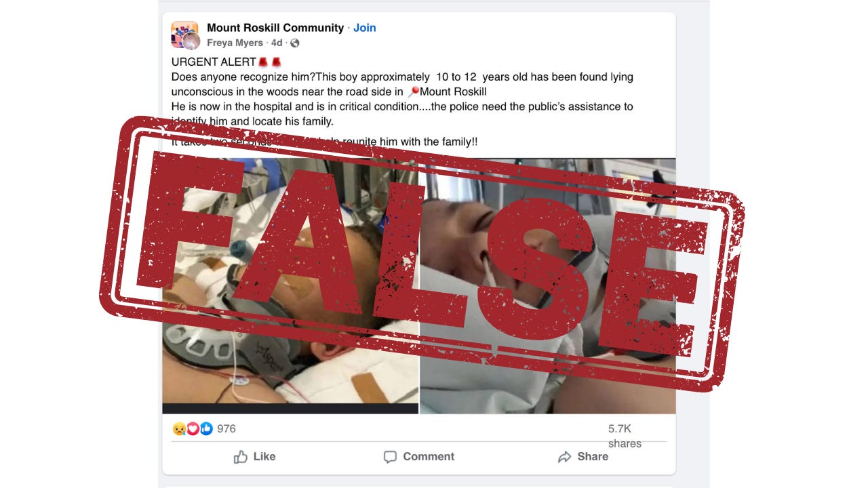Share the post
The height and width of the screenshot is (488, 868).
tap(583, 457)
